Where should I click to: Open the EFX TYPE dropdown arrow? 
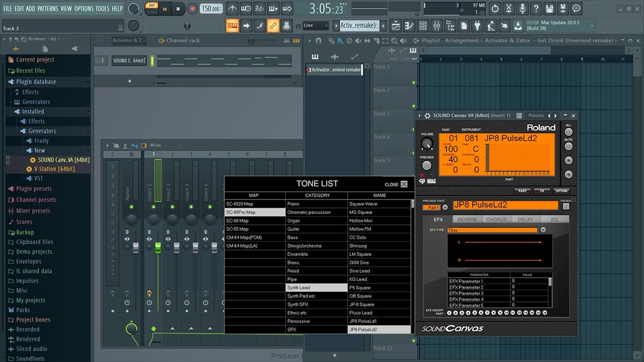pyautogui.click(x=543, y=230)
